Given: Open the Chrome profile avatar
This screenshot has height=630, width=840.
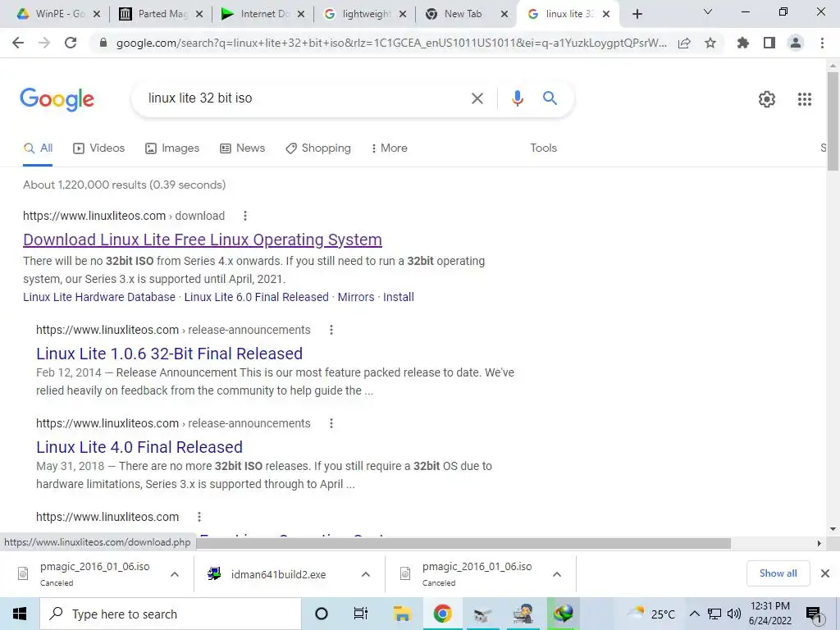Looking at the screenshot, I should (796, 43).
